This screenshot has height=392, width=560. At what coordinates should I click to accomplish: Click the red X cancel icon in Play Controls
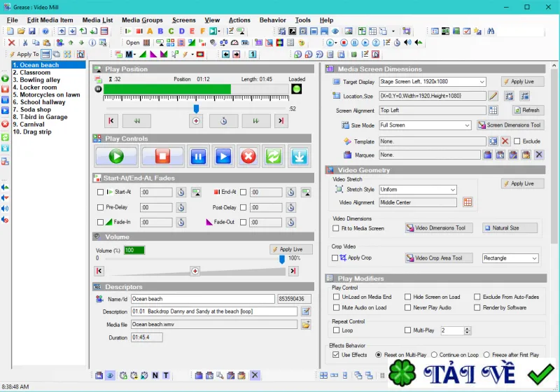(x=248, y=156)
